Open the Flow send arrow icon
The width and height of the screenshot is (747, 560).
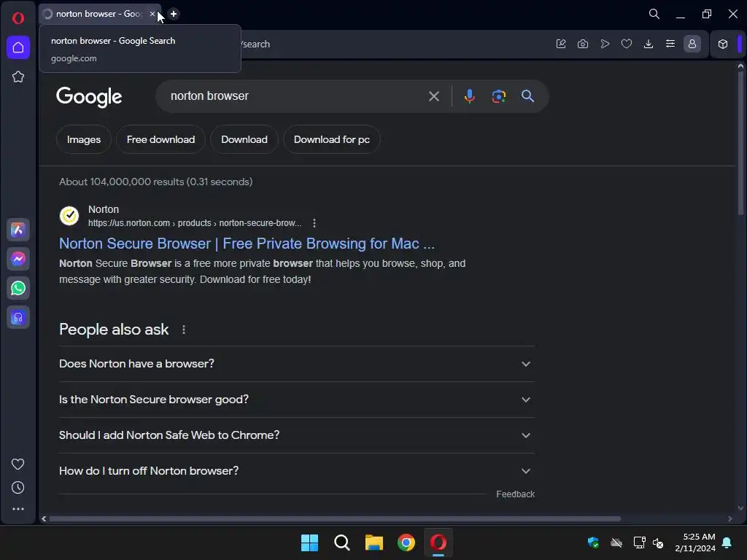click(605, 44)
